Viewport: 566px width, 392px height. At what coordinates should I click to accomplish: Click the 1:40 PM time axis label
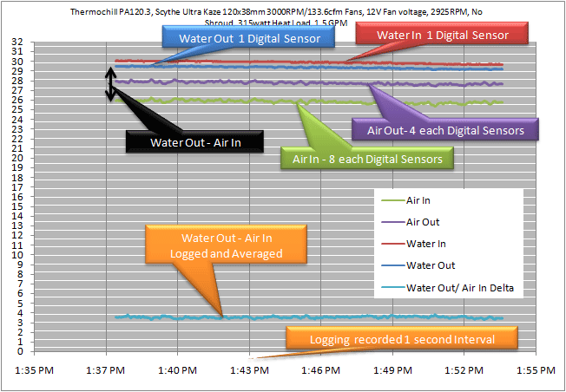178,368
